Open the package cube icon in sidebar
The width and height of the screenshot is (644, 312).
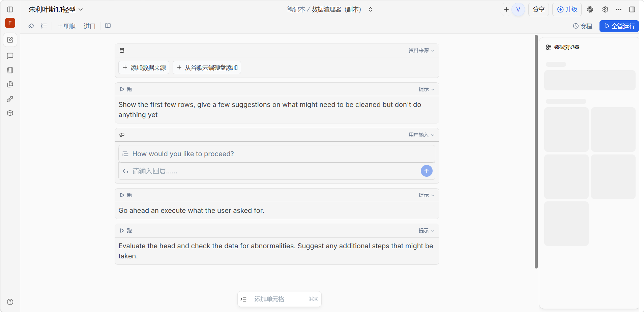click(10, 113)
